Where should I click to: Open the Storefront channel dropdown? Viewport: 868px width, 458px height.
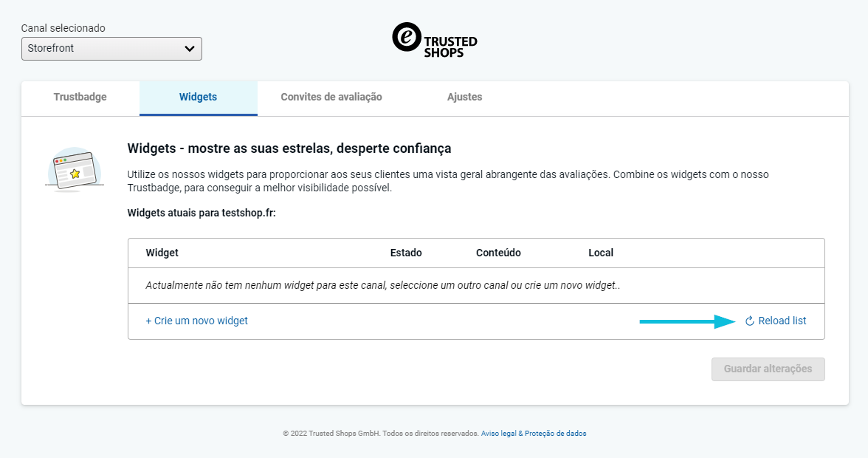coord(111,49)
